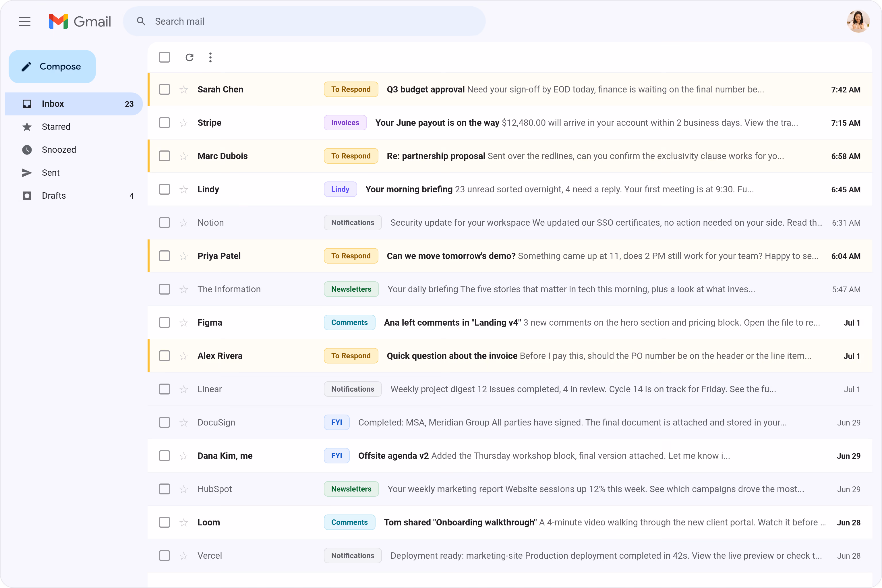Screen dimensions: 882x588
Task: Select The Information email checkbox
Action: tap(164, 289)
